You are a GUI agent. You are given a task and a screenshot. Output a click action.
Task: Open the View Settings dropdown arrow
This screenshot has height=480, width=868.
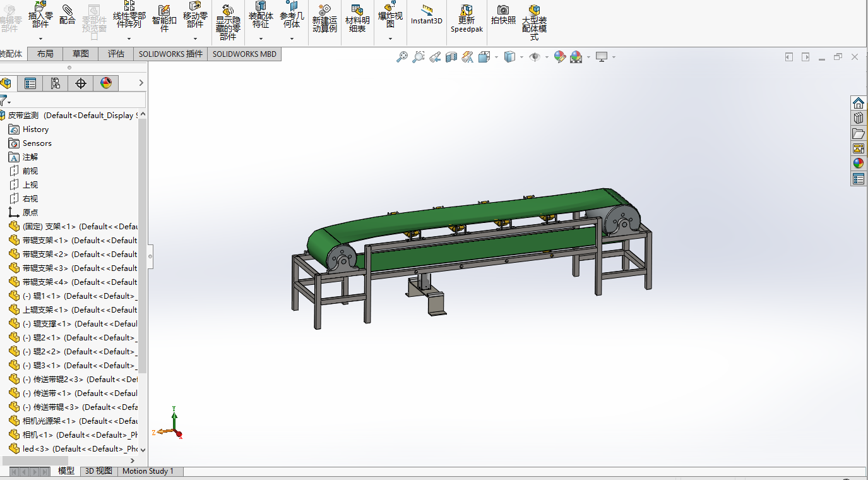[x=614, y=57]
